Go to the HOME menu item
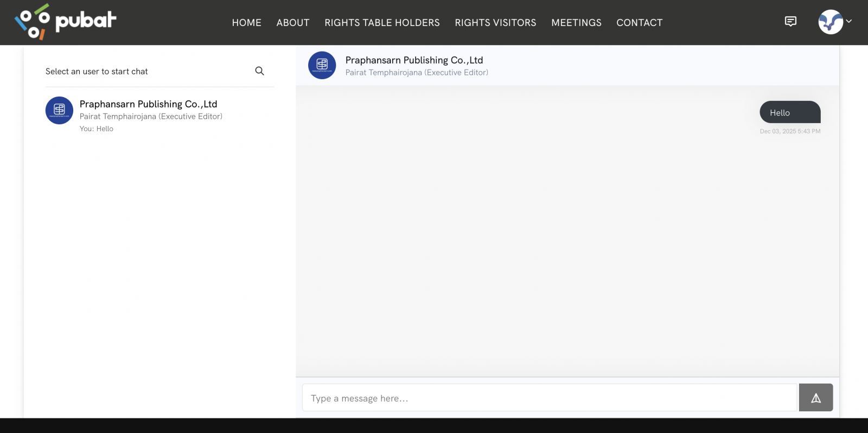868x433 pixels. pyautogui.click(x=247, y=23)
